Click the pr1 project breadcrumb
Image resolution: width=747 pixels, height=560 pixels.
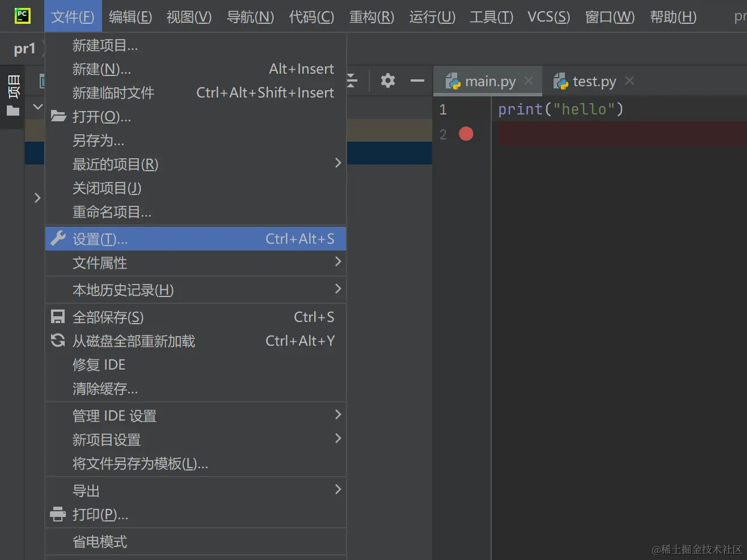tap(24, 49)
